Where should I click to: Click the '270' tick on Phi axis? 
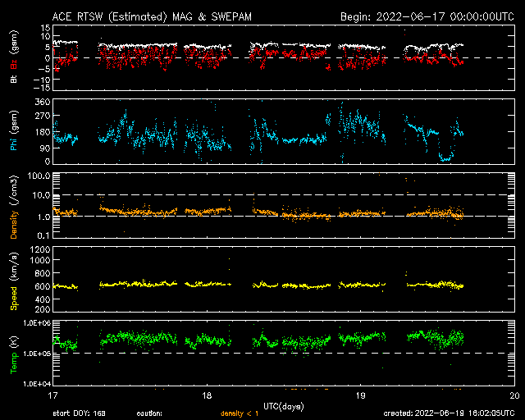tap(43, 116)
